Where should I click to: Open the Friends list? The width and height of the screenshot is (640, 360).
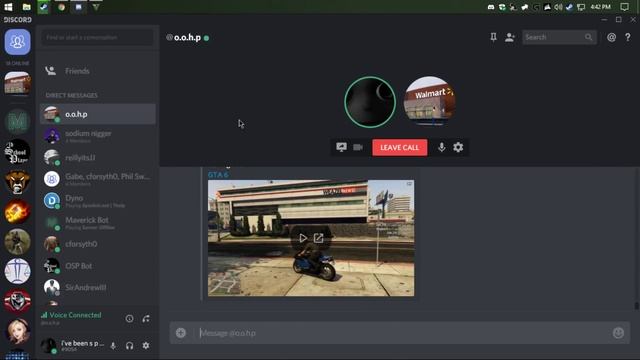coord(98,71)
